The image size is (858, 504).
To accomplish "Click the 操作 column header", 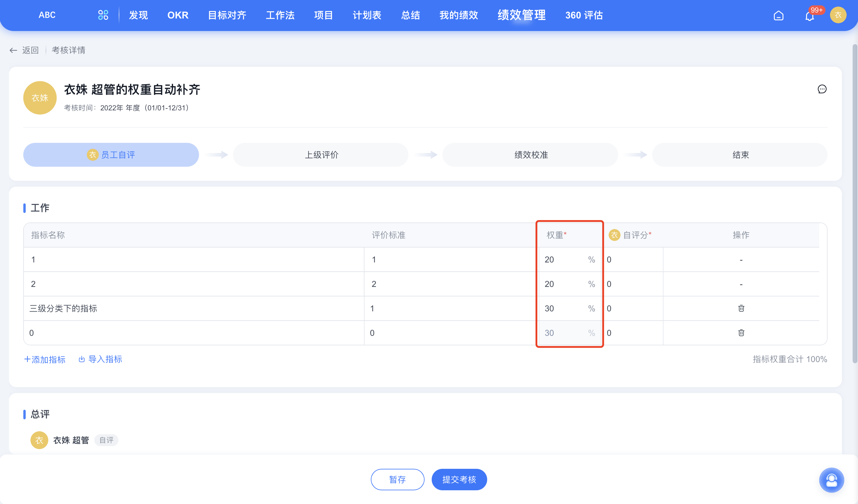I will click(x=741, y=235).
